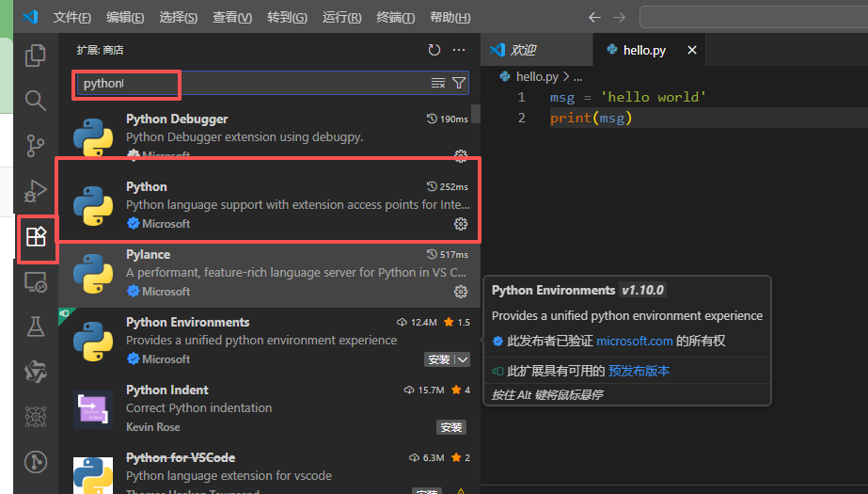Viewport: 868px width, 494px height.
Task: Open the Run and Debug view
Action: pyautogui.click(x=36, y=191)
